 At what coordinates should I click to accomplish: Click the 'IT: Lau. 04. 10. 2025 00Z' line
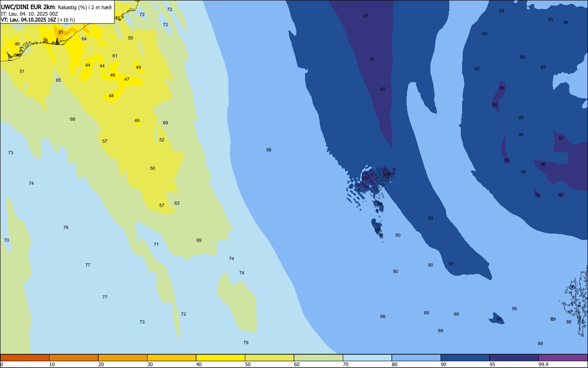click(29, 13)
